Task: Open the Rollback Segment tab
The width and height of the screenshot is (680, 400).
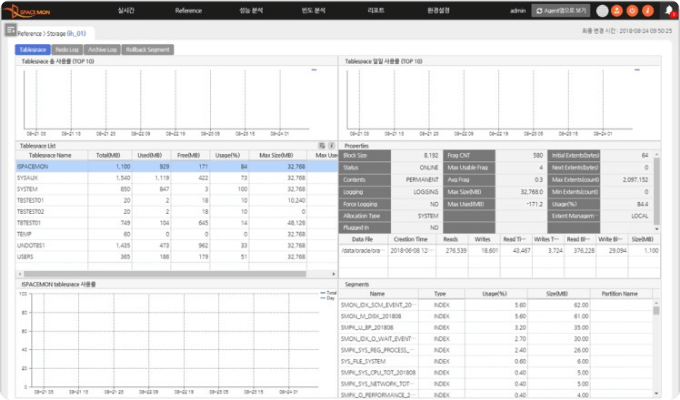Action: point(146,48)
